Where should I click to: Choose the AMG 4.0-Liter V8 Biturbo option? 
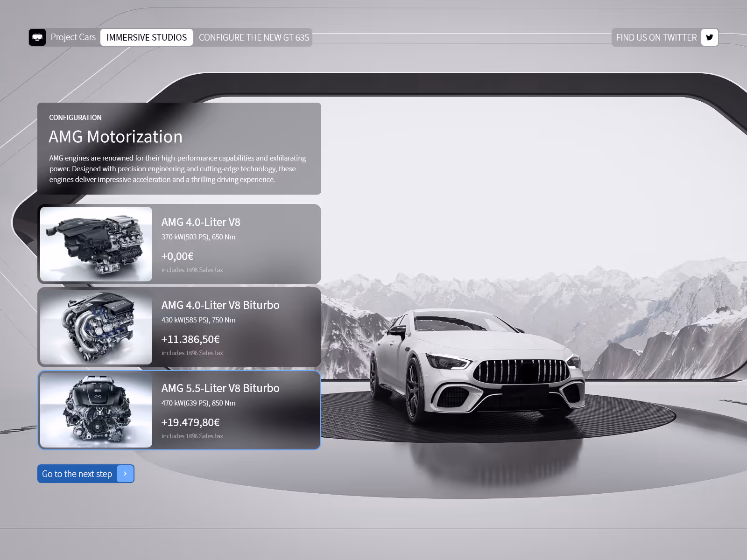click(179, 327)
